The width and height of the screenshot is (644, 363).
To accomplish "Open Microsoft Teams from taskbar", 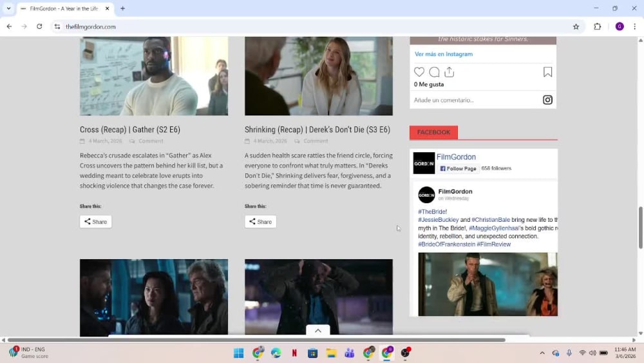I will (350, 353).
